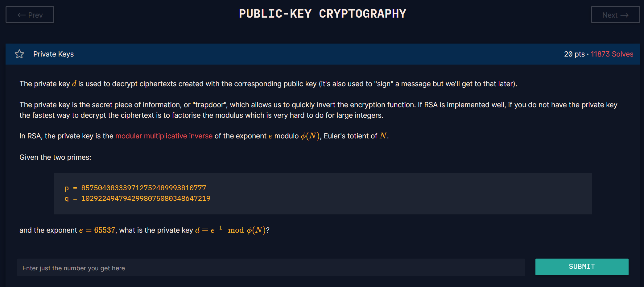This screenshot has height=287, width=644.
Task: Click the Public-Key Cryptography heading
Action: pos(323,14)
